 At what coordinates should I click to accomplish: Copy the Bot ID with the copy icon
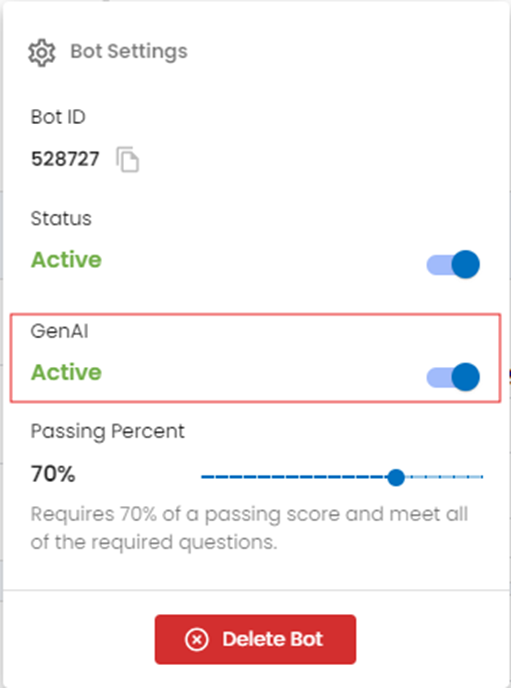pos(128,159)
